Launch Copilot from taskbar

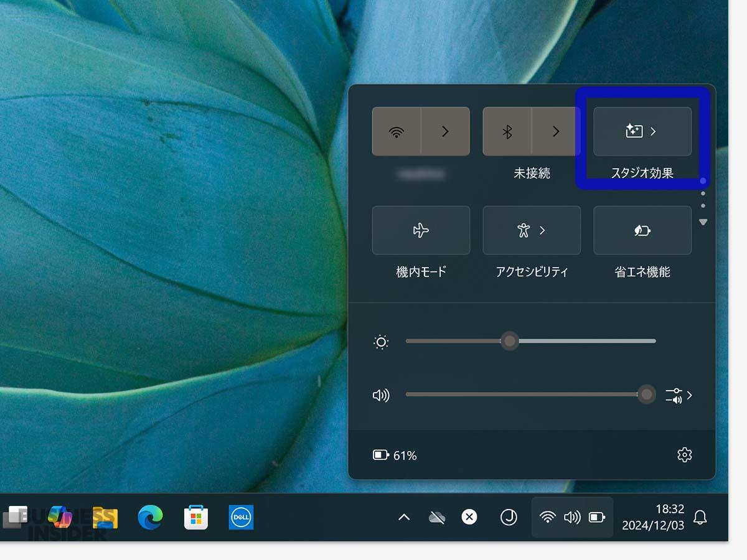click(60, 517)
